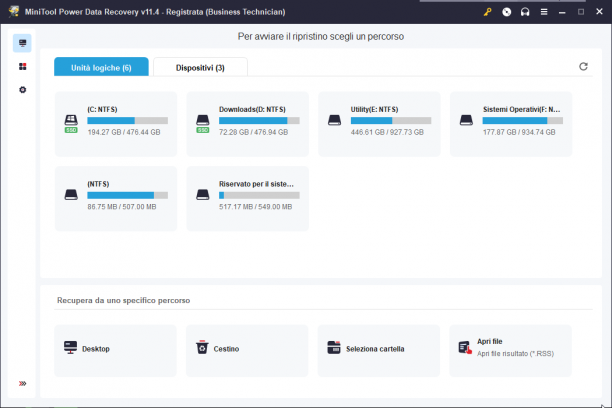Click Riservato per il sistema usage bar
Viewport: 612px width, 408px height.
pyautogui.click(x=259, y=195)
